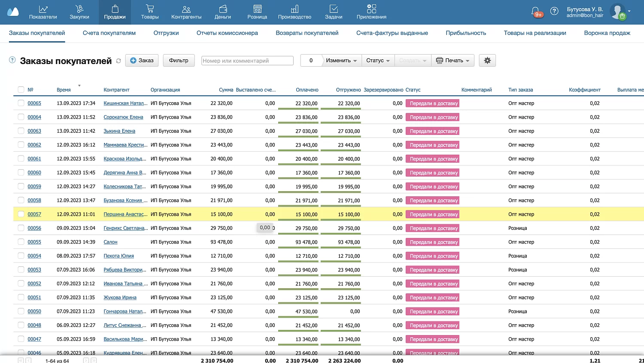Click the status badge for order 00054

[x=432, y=256]
